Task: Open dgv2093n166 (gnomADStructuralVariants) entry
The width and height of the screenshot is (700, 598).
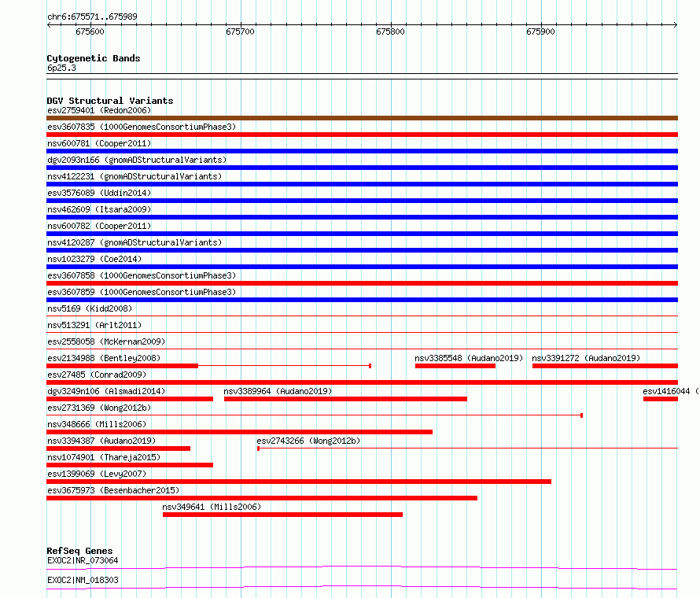Action: tap(137, 160)
